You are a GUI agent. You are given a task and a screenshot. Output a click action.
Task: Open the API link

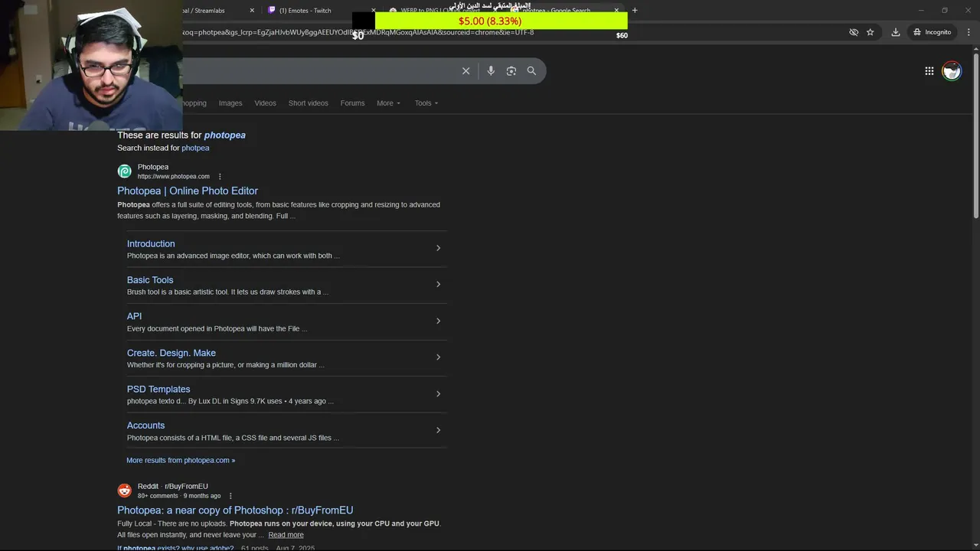click(134, 316)
